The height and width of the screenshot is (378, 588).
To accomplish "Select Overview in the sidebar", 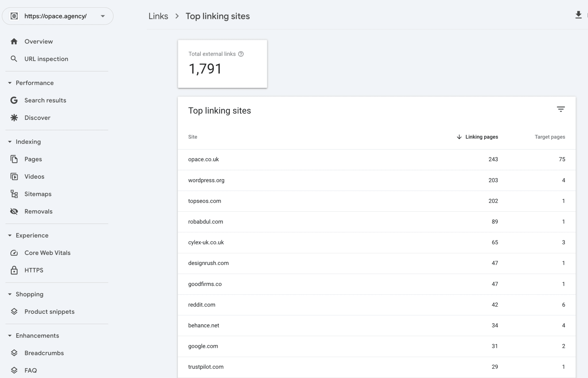I will pos(38,41).
